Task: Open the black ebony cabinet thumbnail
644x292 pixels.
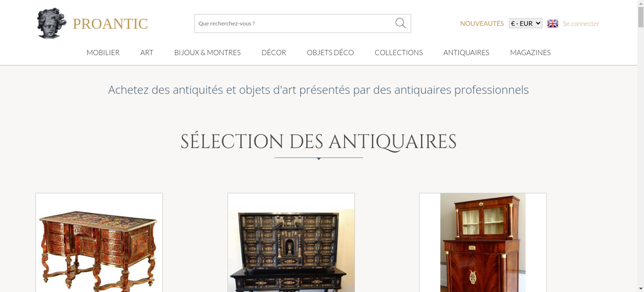Action: click(291, 242)
